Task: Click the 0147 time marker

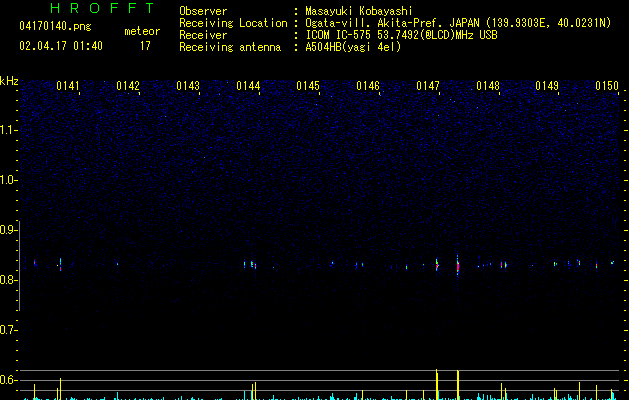Action: tap(428, 86)
